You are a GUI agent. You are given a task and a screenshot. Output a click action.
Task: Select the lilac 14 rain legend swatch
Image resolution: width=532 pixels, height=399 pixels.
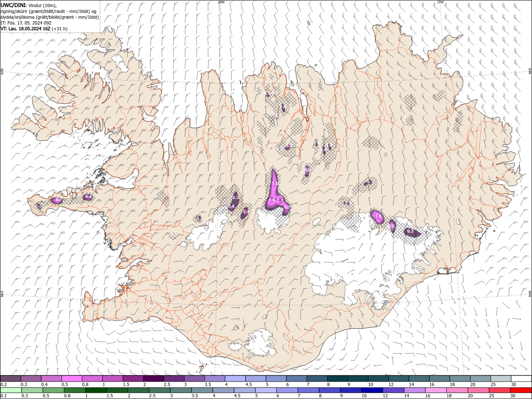coord(414,390)
